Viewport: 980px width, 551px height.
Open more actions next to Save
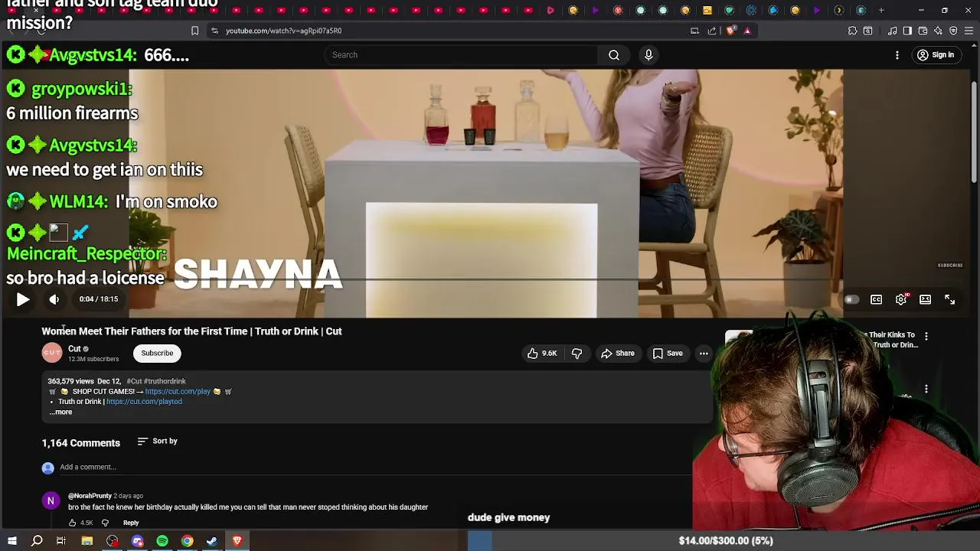coord(704,354)
